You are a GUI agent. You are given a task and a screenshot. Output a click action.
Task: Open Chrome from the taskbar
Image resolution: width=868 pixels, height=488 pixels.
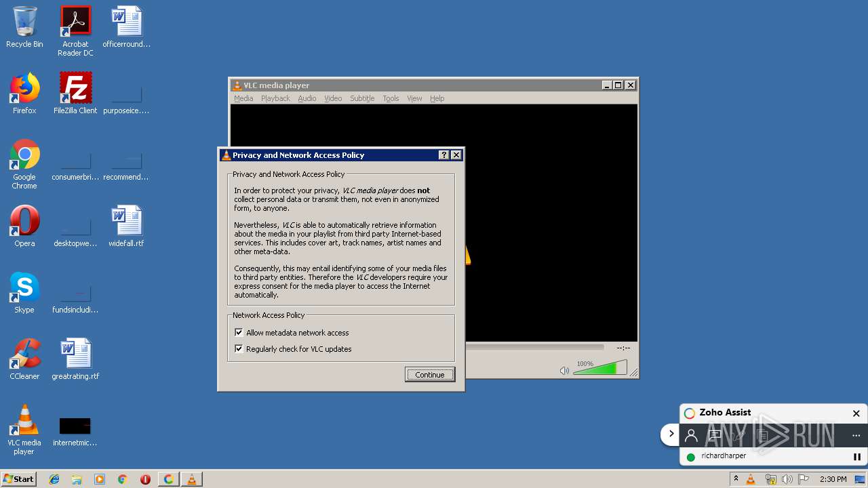tap(122, 479)
